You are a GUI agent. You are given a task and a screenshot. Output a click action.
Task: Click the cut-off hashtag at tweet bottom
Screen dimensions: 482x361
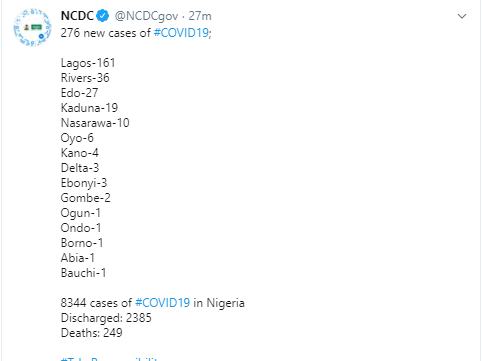[x=109, y=359]
